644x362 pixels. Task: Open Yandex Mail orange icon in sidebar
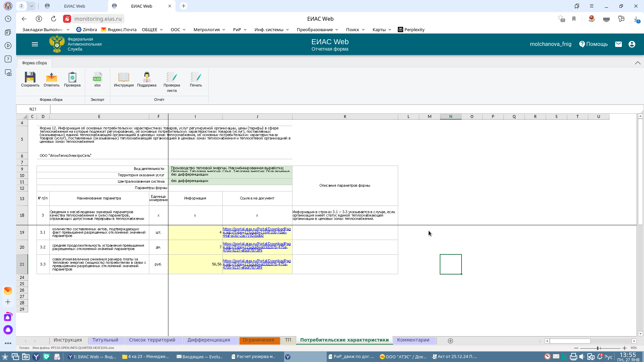coord(8,290)
